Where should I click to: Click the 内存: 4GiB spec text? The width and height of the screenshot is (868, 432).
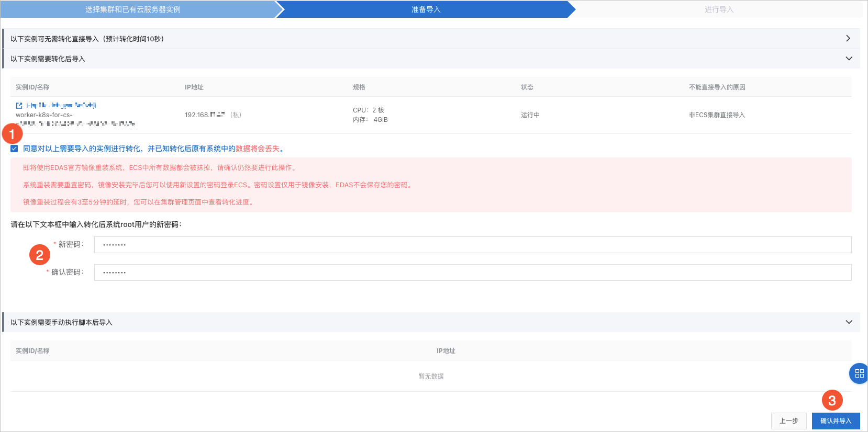(370, 120)
